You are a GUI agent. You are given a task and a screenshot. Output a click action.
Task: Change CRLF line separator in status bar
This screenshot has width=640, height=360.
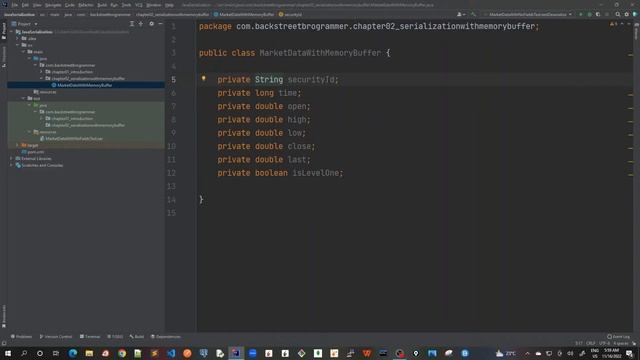pos(591,344)
